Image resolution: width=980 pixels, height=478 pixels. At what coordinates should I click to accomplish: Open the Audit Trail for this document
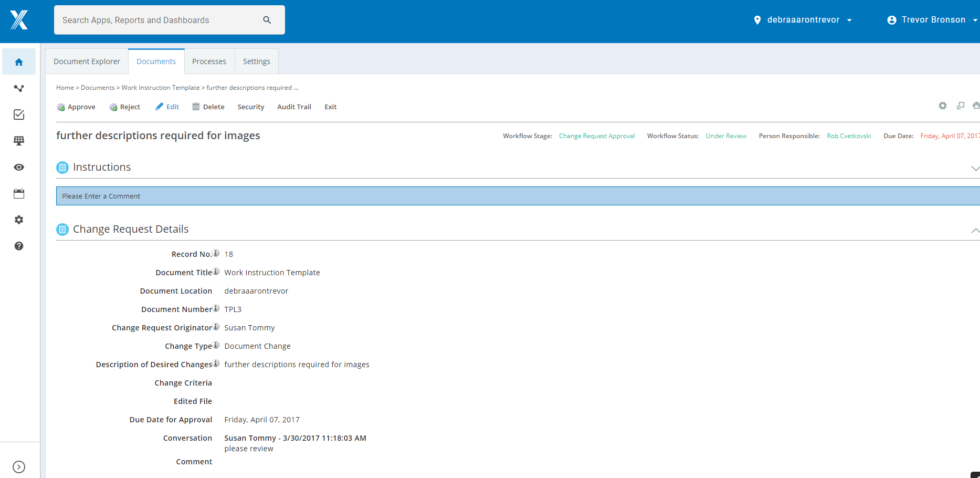pyautogui.click(x=294, y=107)
